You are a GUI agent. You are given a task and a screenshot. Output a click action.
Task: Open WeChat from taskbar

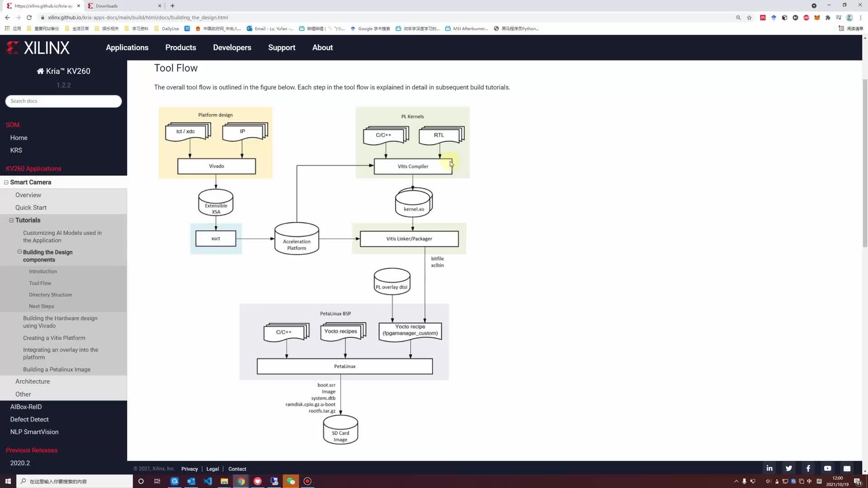[291, 481]
